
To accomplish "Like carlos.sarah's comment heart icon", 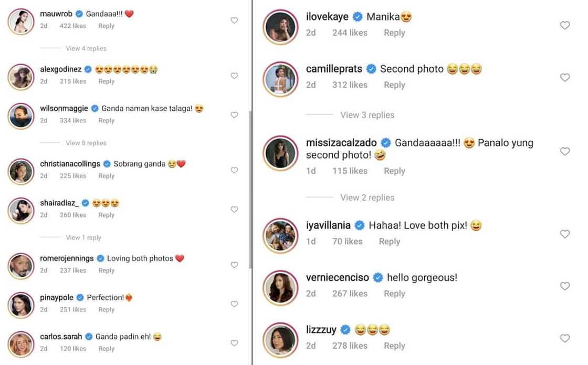I will coord(234,343).
